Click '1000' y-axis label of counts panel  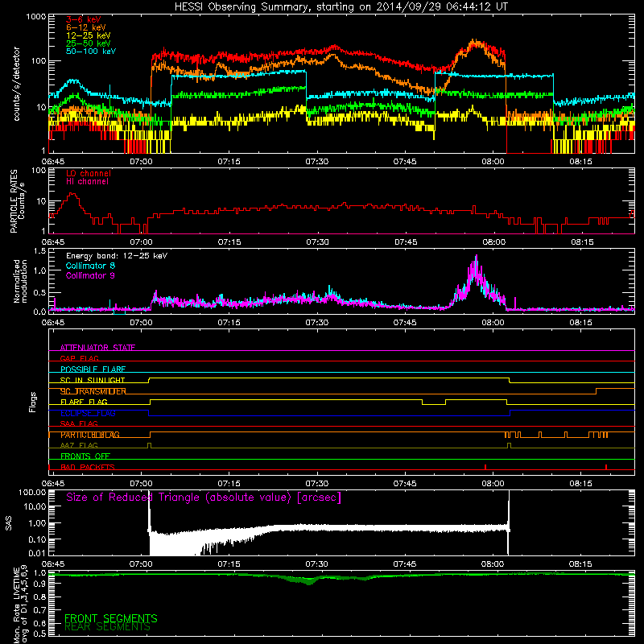[36, 17]
